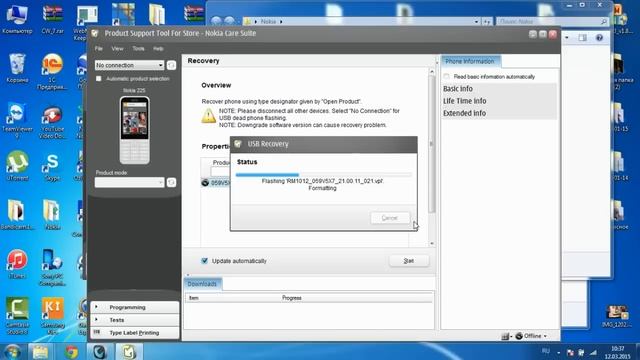
Task: Click Cancel in USB Recovery dialog
Action: [389, 218]
